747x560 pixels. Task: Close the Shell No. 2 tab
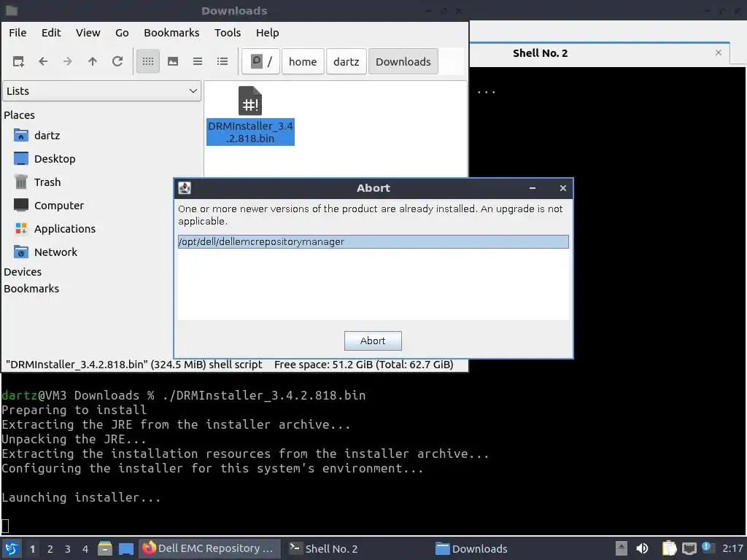(719, 52)
